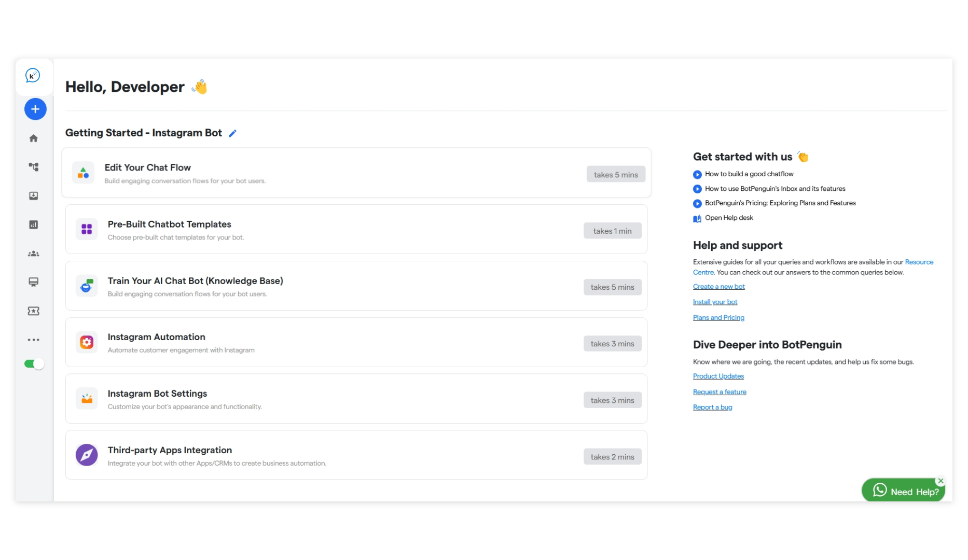This screenshot has height=560, width=968.
Task: Click 'takes 3 mins' on Instagram Automation
Action: pyautogui.click(x=612, y=344)
